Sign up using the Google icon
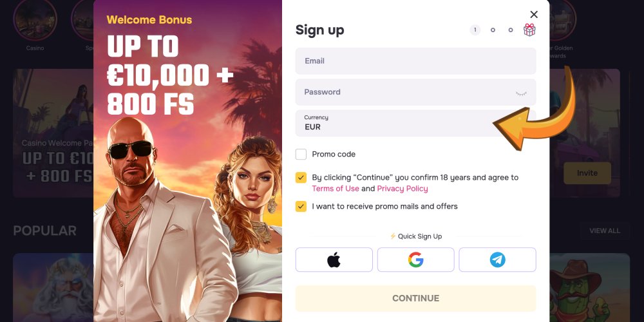Image resolution: width=644 pixels, height=322 pixels. click(x=415, y=260)
